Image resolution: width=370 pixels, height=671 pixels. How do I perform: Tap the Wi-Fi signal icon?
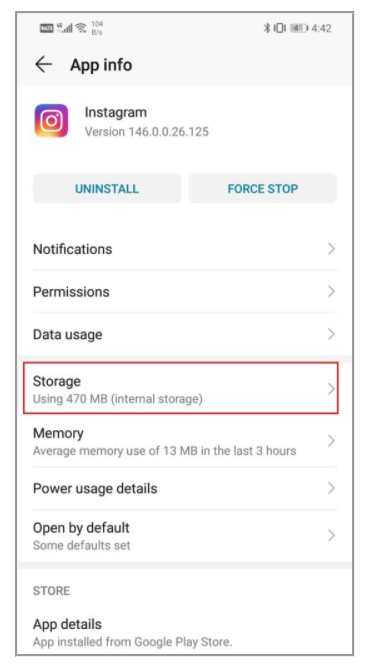(x=81, y=28)
